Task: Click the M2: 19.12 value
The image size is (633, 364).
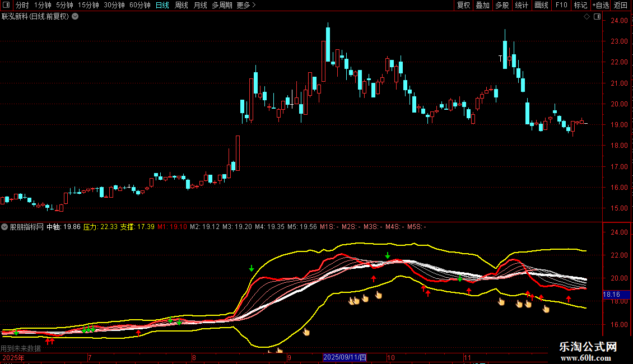Action: [x=204, y=227]
